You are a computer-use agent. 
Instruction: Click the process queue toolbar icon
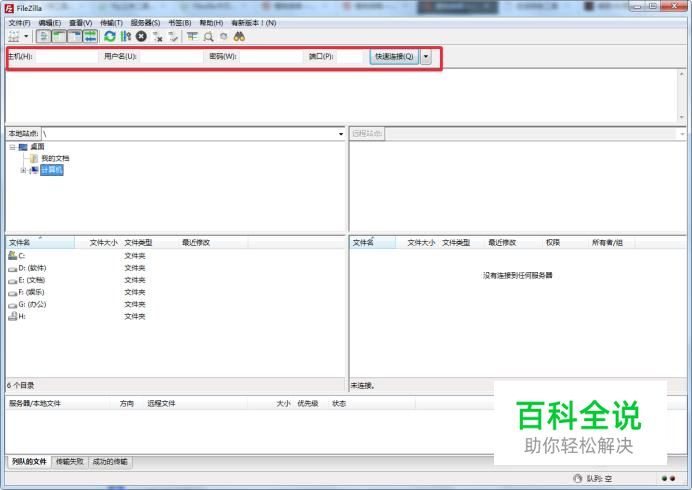[x=125, y=36]
